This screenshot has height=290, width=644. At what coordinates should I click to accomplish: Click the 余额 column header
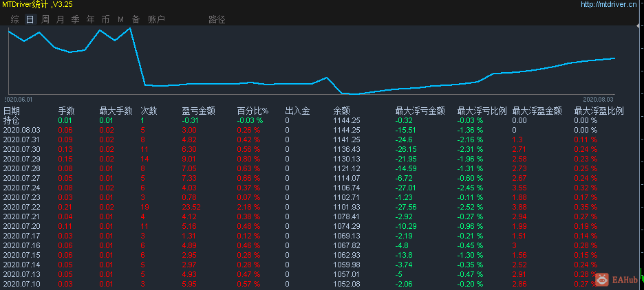pos(341,111)
